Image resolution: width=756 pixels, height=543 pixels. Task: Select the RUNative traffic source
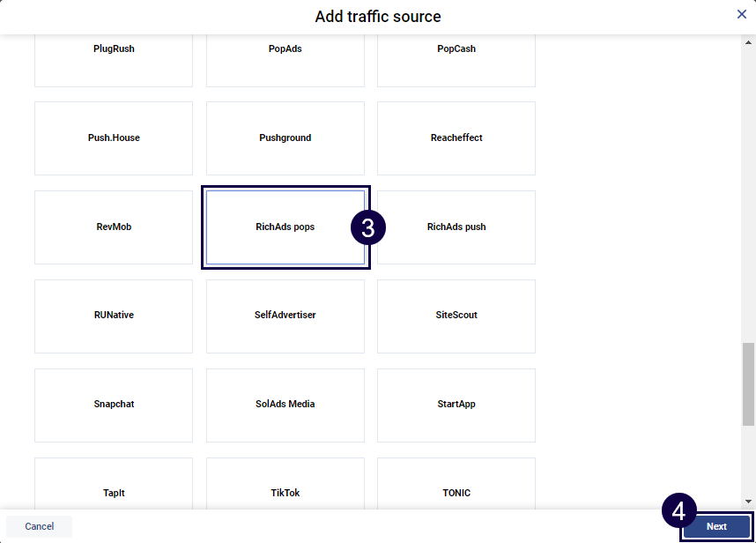pos(114,316)
